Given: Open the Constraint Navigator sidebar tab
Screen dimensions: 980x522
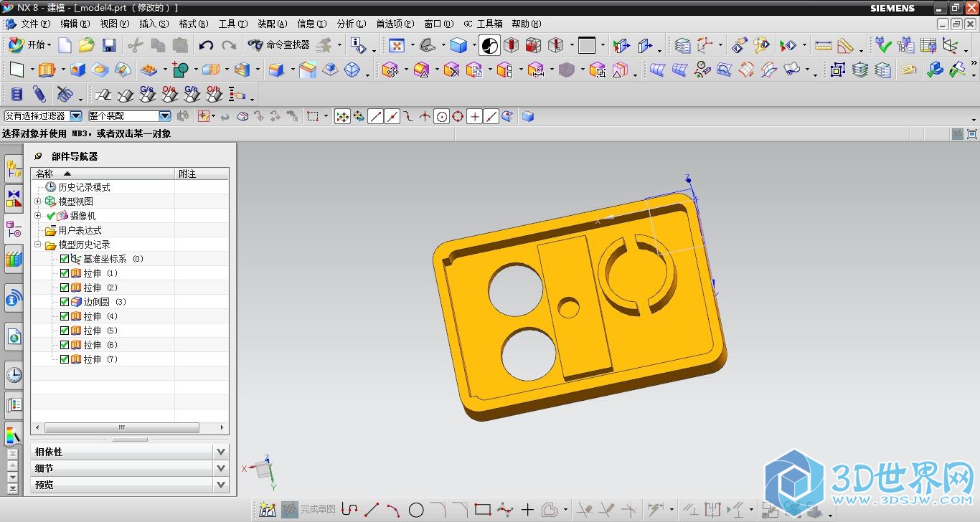Looking at the screenshot, I should [x=14, y=199].
